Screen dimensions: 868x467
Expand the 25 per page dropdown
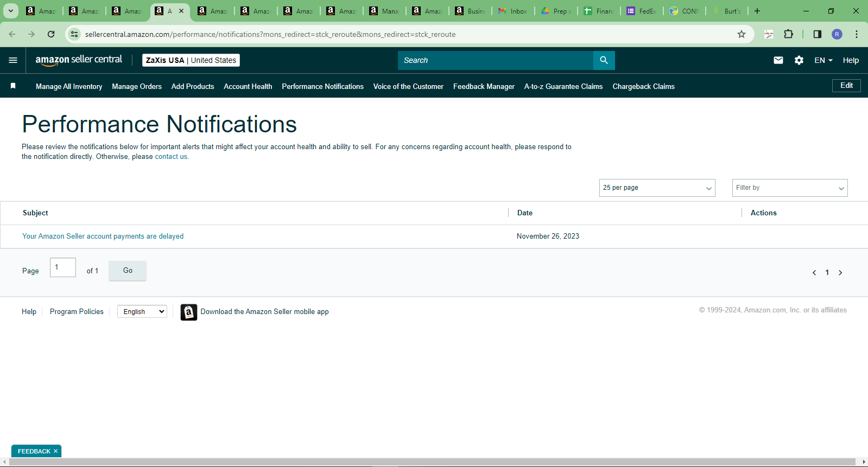pyautogui.click(x=657, y=188)
